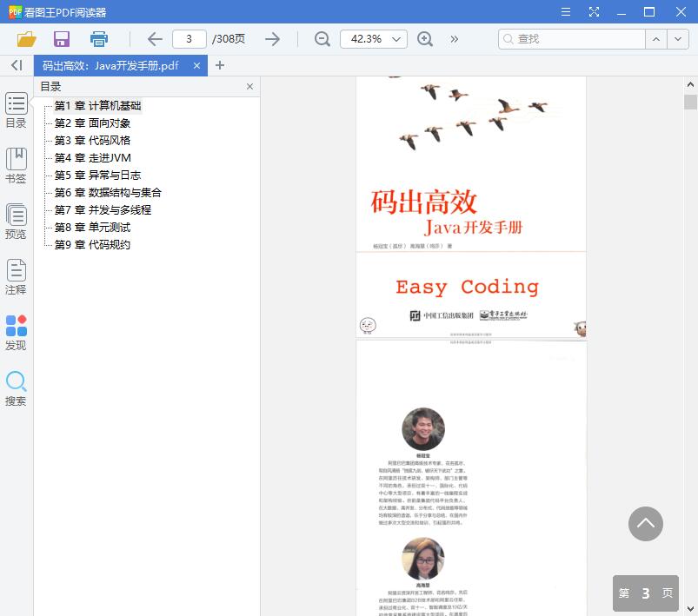Maximize the PDF reader window
Viewport: 698px width, 616px height.
coord(649,12)
